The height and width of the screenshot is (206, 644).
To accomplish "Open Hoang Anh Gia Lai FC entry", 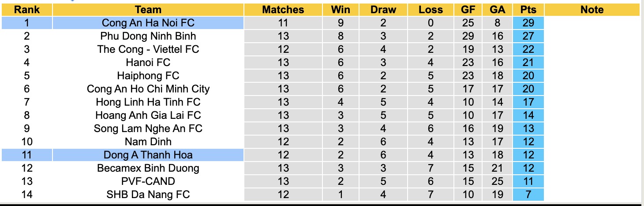I will coord(148,115).
